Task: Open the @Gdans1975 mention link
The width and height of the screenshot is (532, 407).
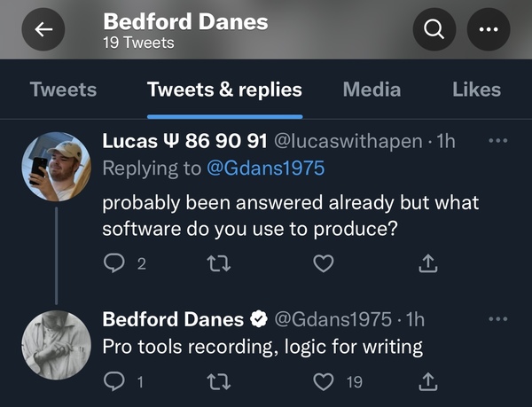Action: pos(266,168)
